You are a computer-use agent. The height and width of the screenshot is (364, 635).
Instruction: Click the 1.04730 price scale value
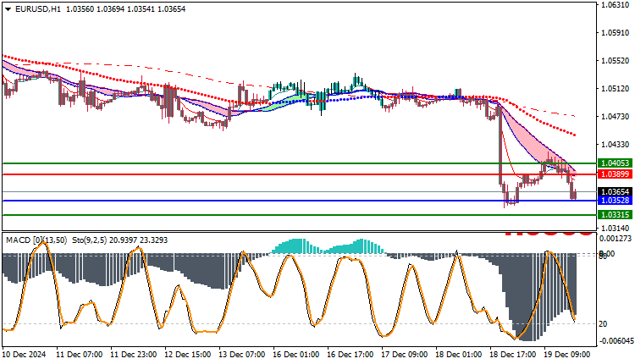(616, 117)
